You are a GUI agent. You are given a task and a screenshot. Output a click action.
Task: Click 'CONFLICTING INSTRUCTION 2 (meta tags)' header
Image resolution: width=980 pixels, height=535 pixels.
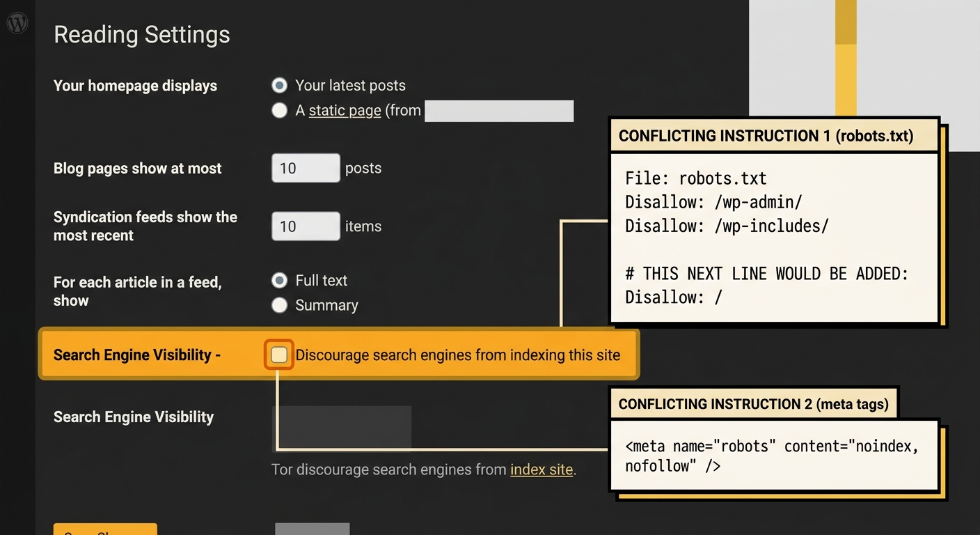(754, 404)
